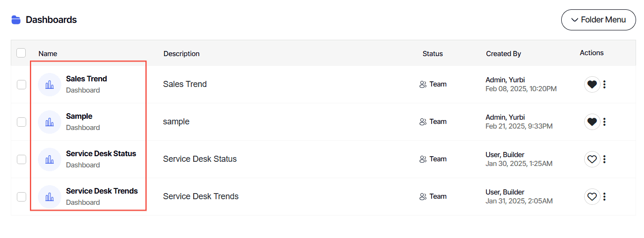Screen dimensions: 644x238
Task: Click the heart favorite icon for Sales Trend
Action: click(x=592, y=85)
